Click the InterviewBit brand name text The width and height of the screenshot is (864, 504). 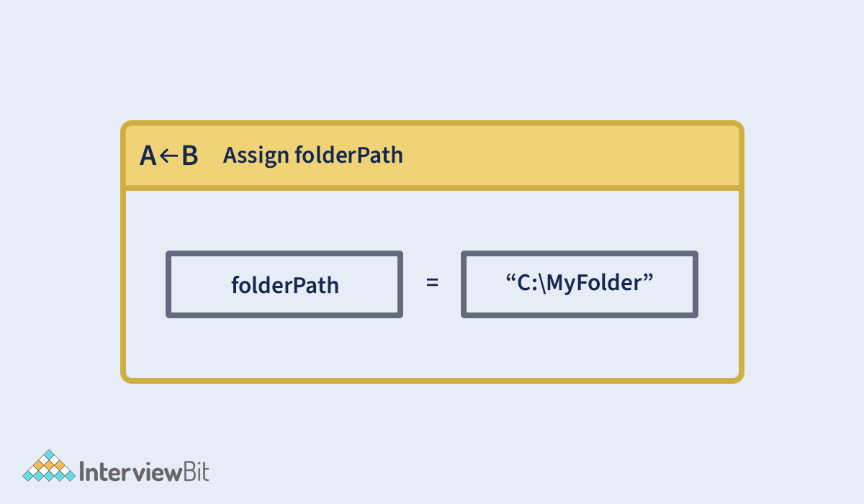click(144, 472)
